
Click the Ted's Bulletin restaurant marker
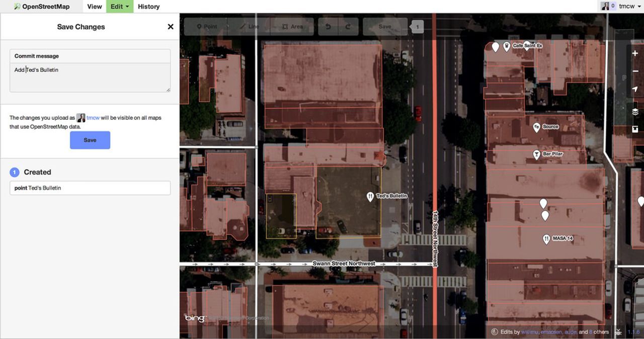[370, 196]
